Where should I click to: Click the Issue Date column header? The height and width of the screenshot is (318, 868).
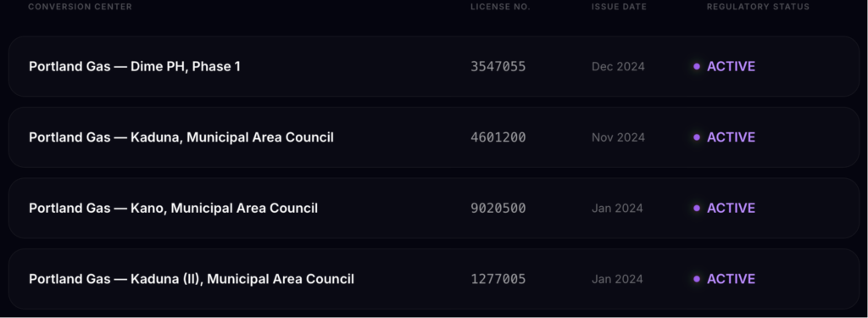619,7
